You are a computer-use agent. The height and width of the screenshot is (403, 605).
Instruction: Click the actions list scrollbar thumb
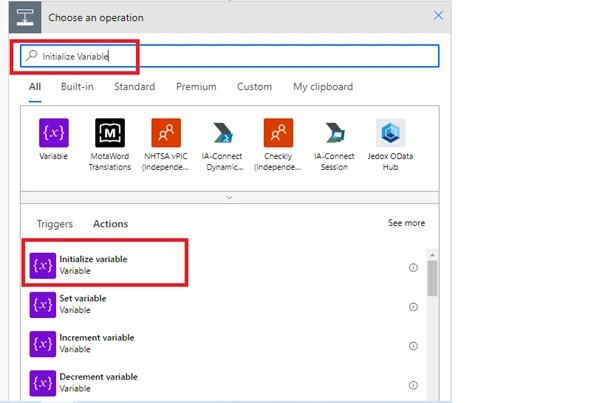(432, 278)
